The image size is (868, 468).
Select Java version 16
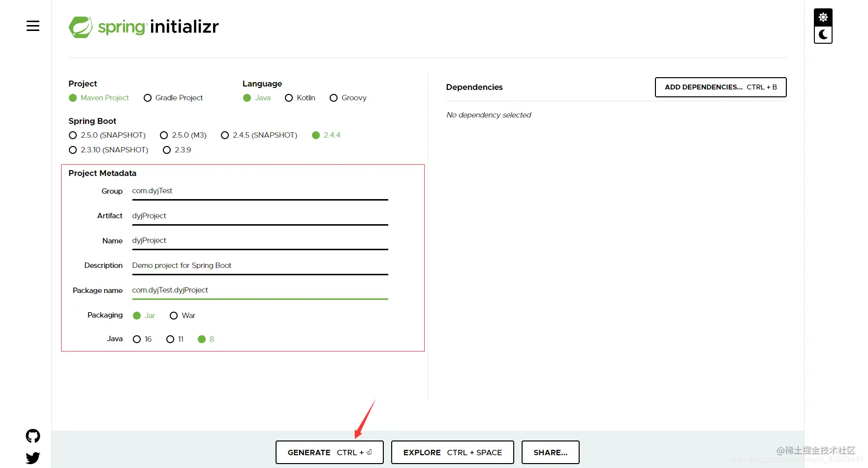click(x=142, y=339)
